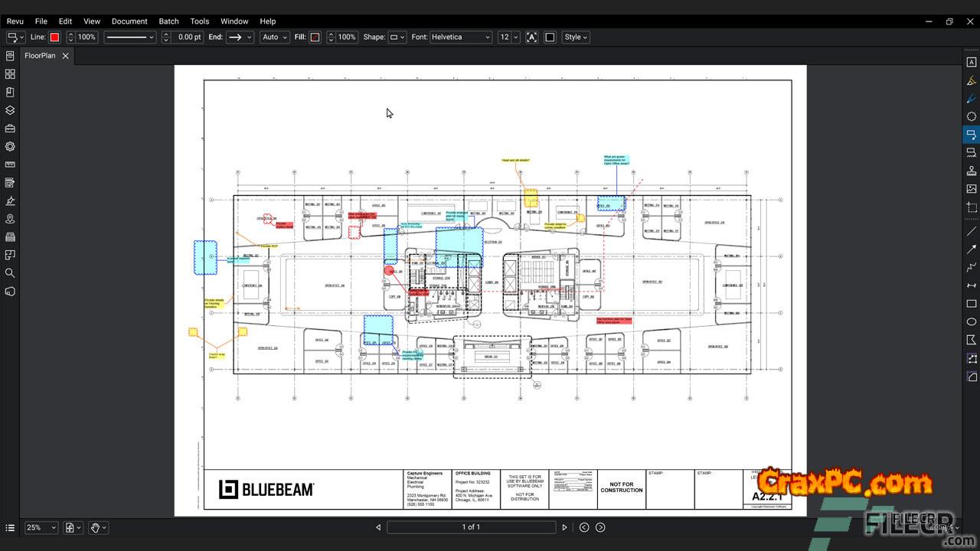Open the Sketch/floor plan panel icon
980x551 pixels.
[x=10, y=255]
